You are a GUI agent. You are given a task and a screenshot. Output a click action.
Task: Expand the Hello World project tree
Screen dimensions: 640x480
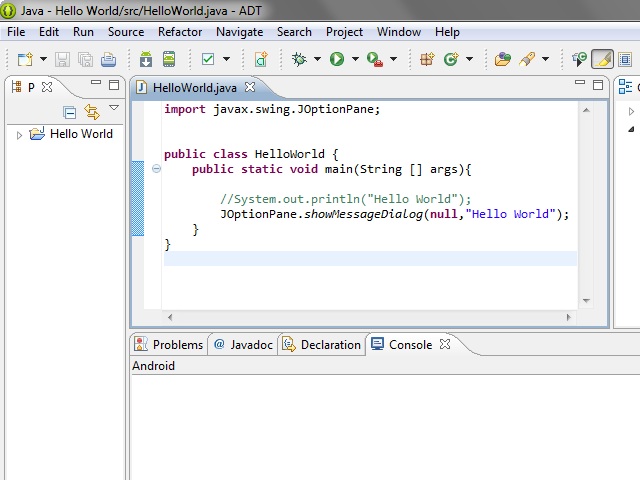click(x=19, y=134)
